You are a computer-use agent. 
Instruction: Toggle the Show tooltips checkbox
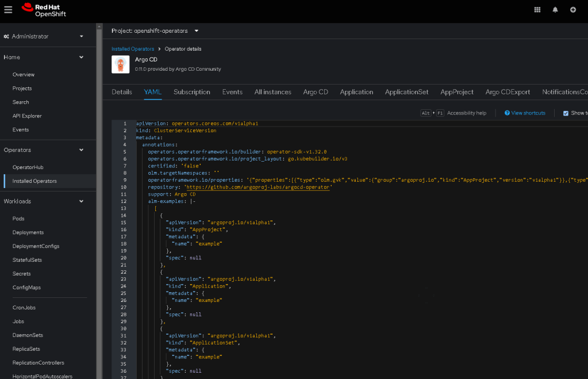[x=566, y=113]
